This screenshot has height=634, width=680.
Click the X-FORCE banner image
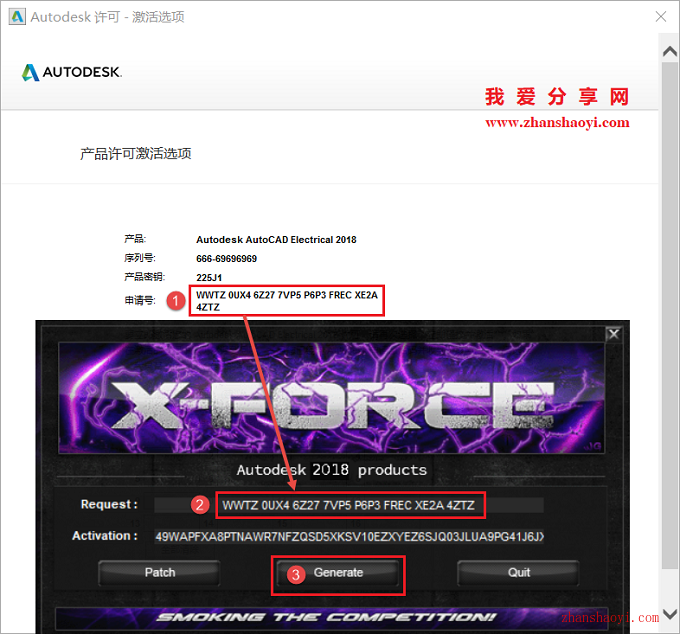click(332, 398)
